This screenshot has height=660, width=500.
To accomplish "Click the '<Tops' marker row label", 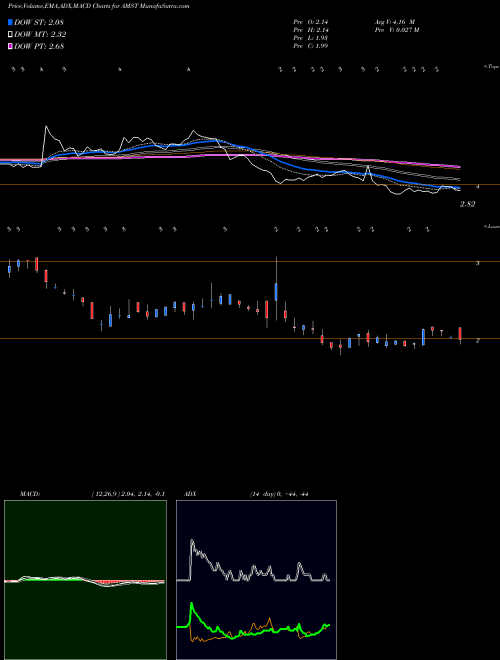I will coord(491,67).
